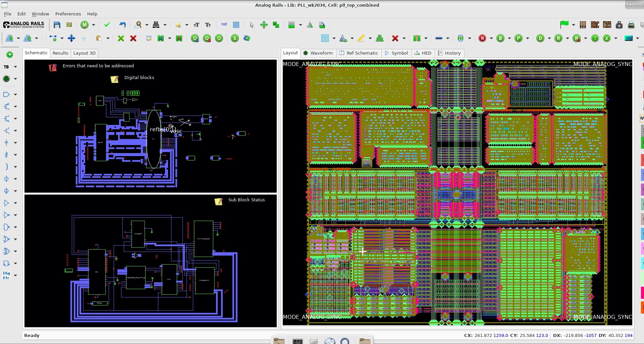Viewport: 644px width, 344px height.
Task: Open the Preferences menu
Action: tap(68, 14)
